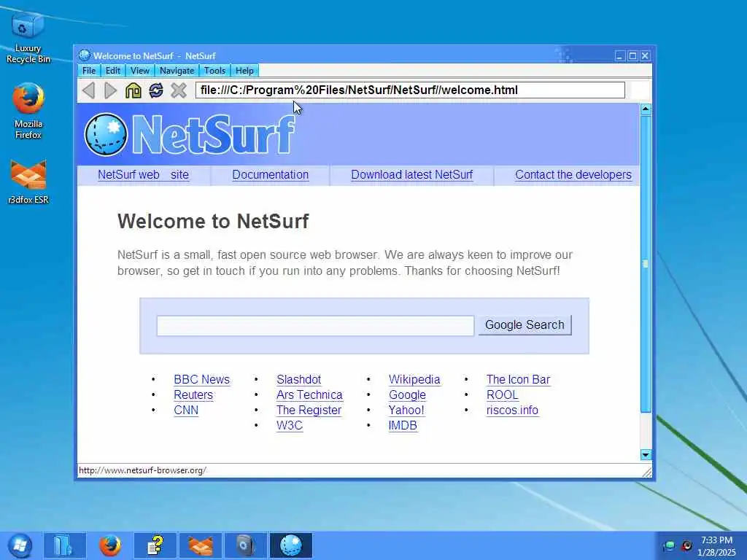Open the BBC News link
The height and width of the screenshot is (560, 747).
click(201, 379)
